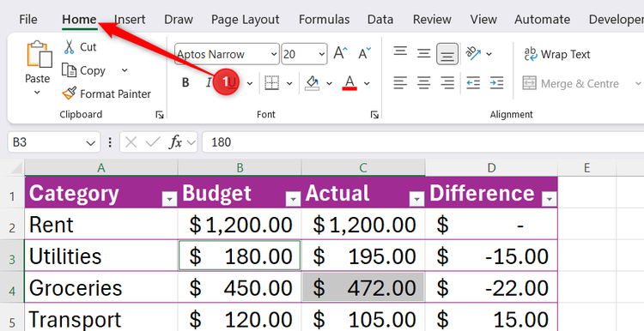Switch to the View tab
The width and height of the screenshot is (644, 331).
(483, 19)
